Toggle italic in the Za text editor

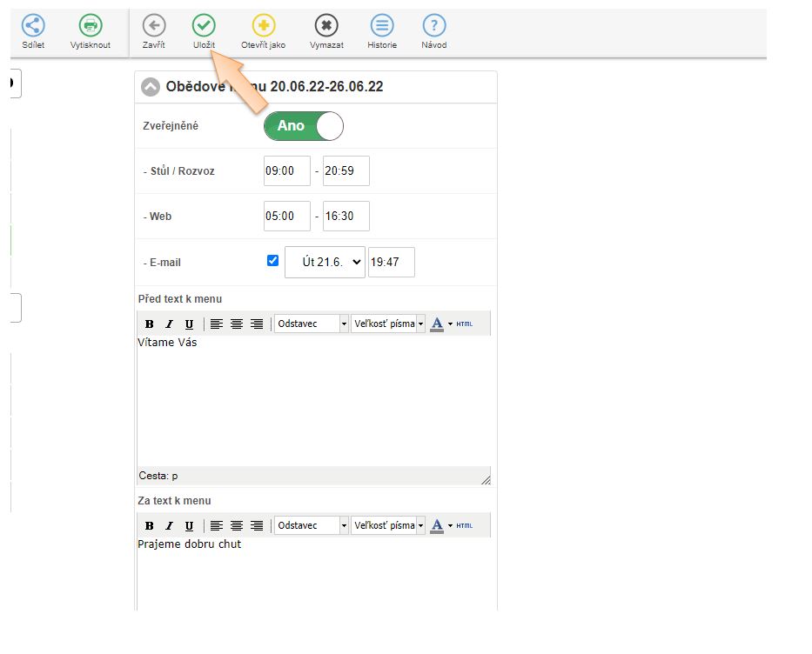(x=170, y=526)
